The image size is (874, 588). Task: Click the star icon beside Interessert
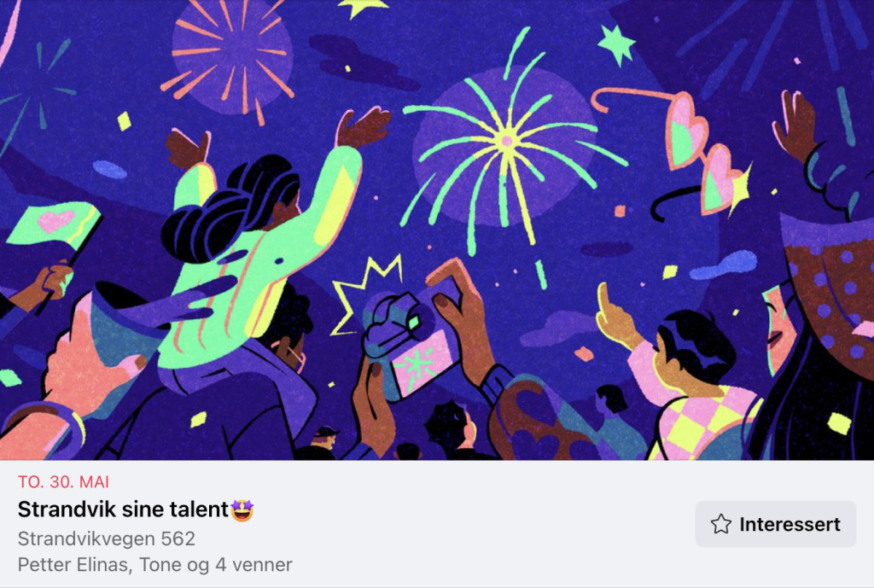[x=720, y=524]
